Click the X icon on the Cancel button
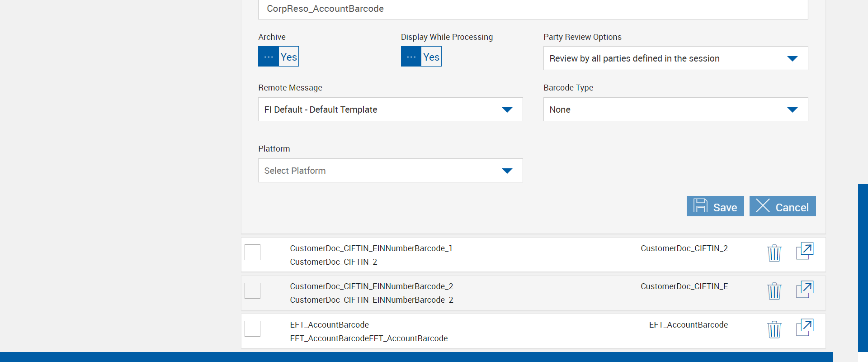Screen dimensions: 868x362 pyautogui.click(x=763, y=206)
